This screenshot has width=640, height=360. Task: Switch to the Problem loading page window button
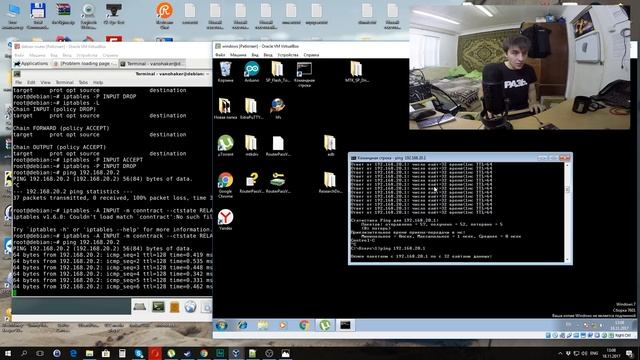pos(85,64)
